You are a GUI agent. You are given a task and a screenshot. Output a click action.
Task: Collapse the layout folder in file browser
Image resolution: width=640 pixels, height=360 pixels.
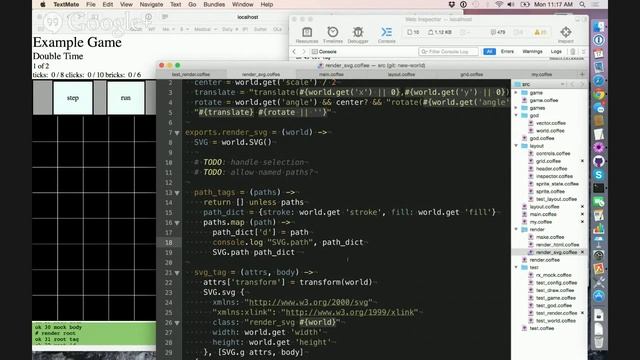516,146
